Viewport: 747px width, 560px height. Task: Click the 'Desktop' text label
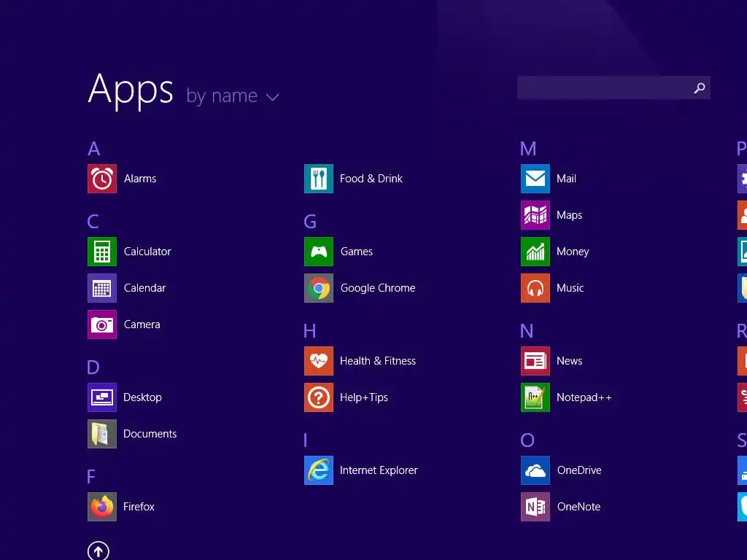142,397
